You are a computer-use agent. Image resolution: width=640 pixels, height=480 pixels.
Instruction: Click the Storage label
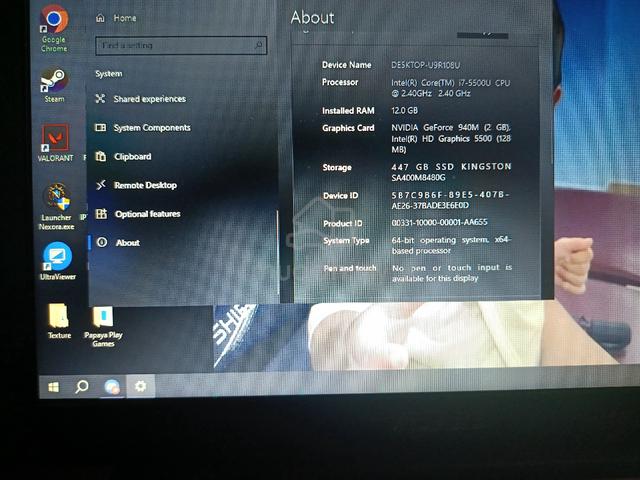point(337,167)
